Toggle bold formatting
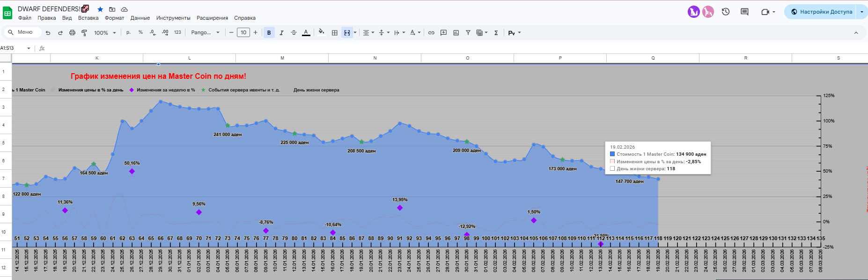Image resolution: width=868 pixels, height=280 pixels. (x=269, y=33)
